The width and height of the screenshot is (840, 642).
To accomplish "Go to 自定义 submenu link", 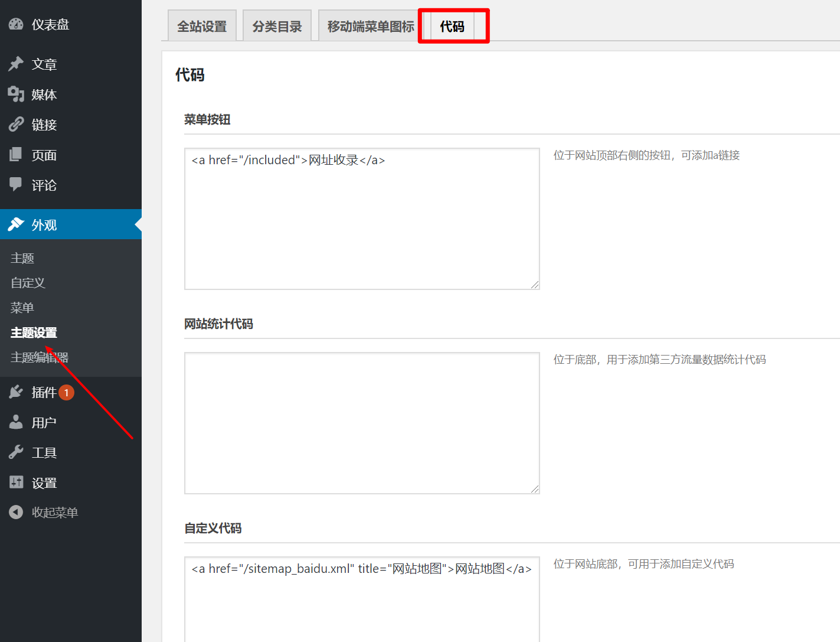I will click(28, 283).
